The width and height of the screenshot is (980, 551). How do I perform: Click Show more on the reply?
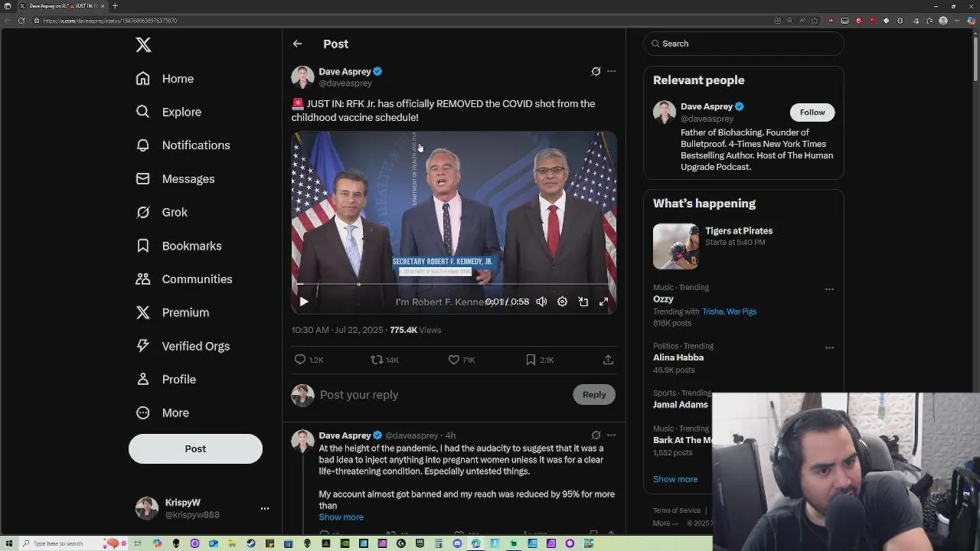[341, 517]
